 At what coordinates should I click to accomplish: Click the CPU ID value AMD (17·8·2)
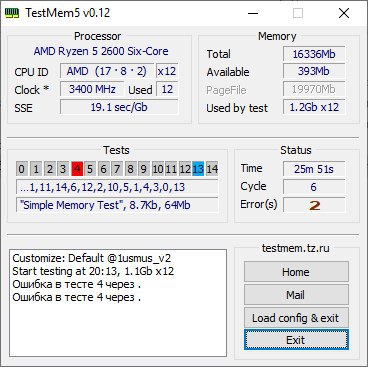point(107,71)
